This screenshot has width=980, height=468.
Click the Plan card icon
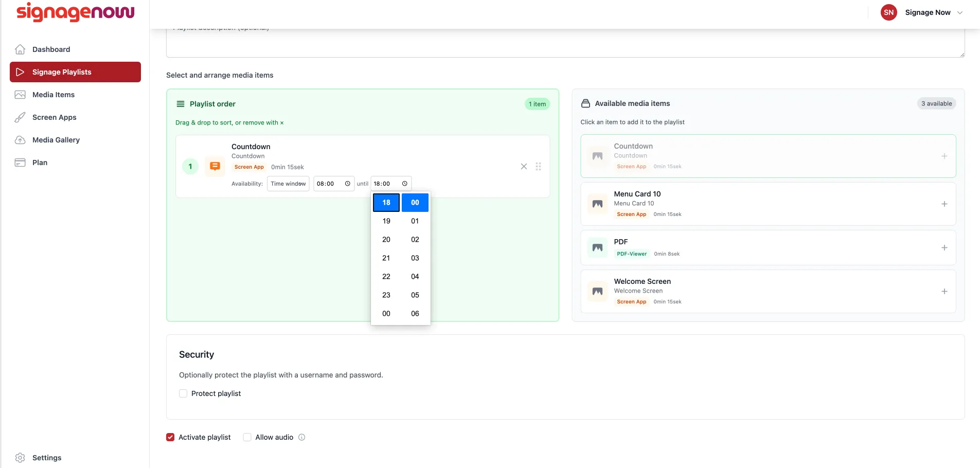(20, 163)
